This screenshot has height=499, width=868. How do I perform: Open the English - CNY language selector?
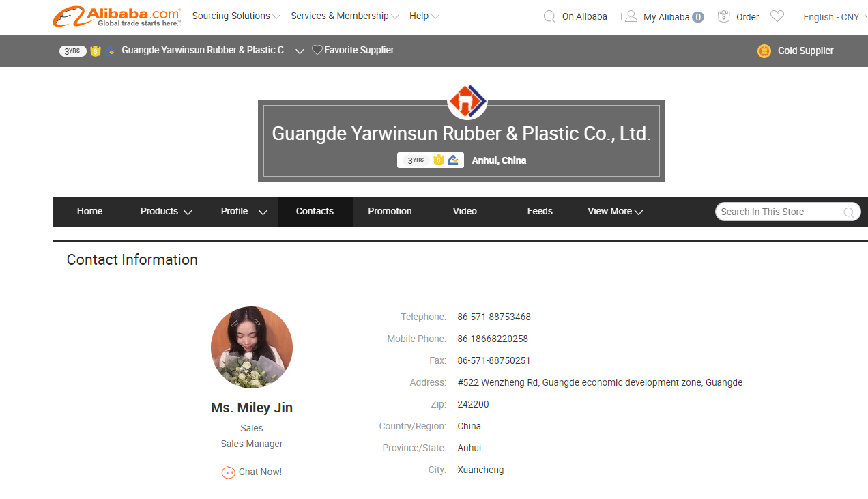pyautogui.click(x=835, y=17)
